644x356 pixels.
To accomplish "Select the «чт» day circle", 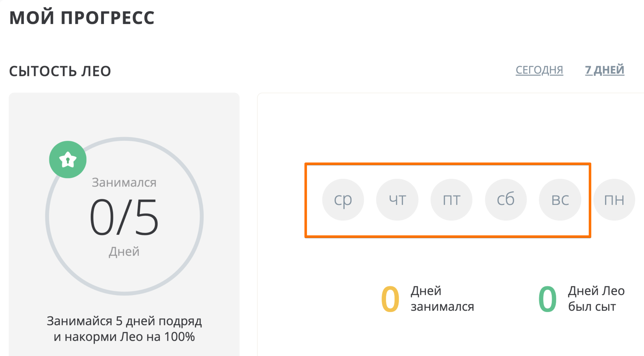I will tap(397, 200).
